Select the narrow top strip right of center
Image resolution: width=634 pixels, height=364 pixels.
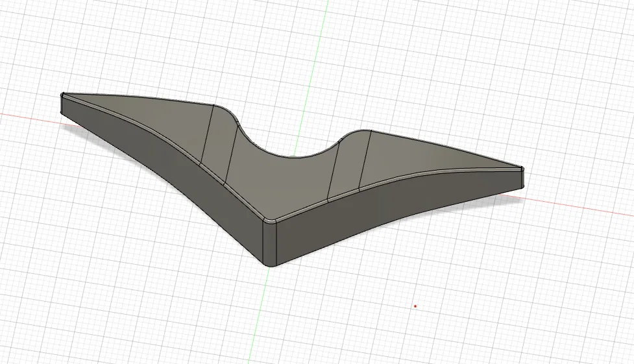[348, 166]
